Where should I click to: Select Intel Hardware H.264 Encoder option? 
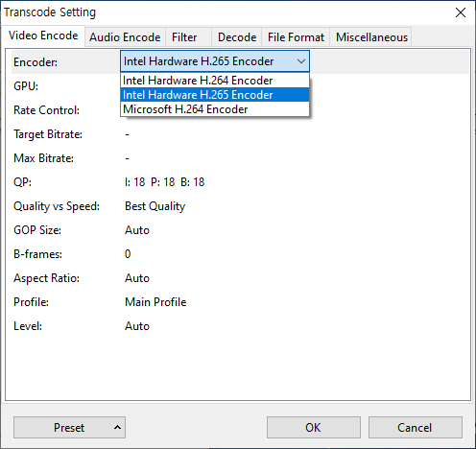click(215, 81)
